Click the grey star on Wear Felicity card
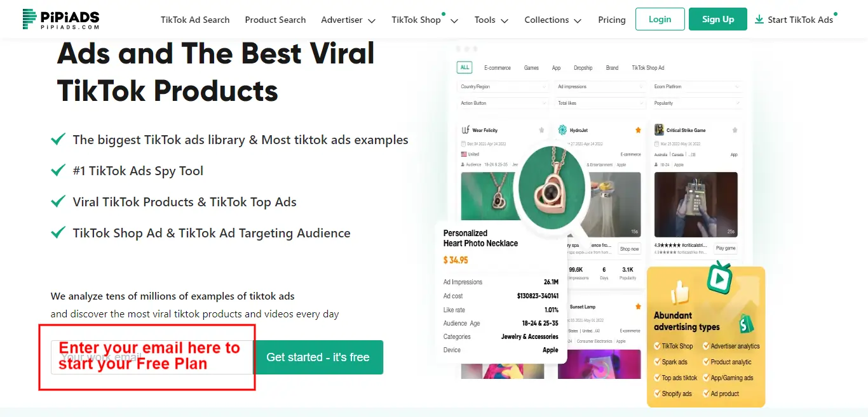The height and width of the screenshot is (417, 868). click(x=541, y=130)
